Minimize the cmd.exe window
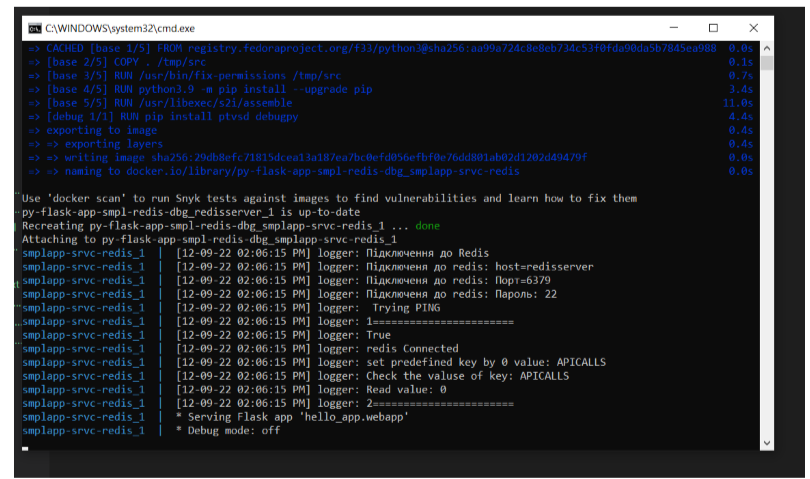 tap(668, 28)
